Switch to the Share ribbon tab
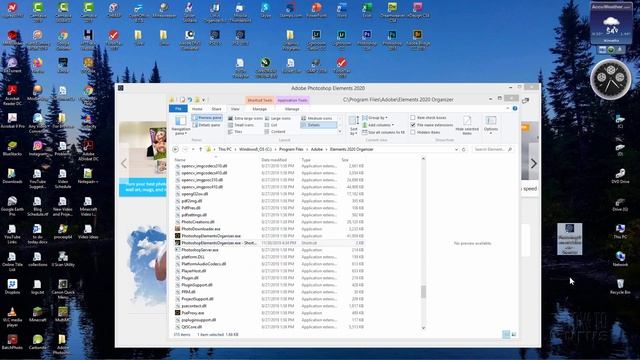The width and height of the screenshot is (640, 360). coord(216,109)
